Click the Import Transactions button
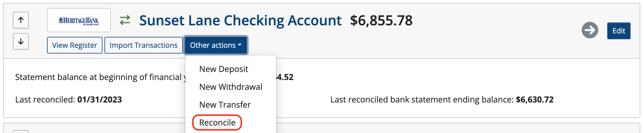The image size is (644, 133). (x=143, y=45)
